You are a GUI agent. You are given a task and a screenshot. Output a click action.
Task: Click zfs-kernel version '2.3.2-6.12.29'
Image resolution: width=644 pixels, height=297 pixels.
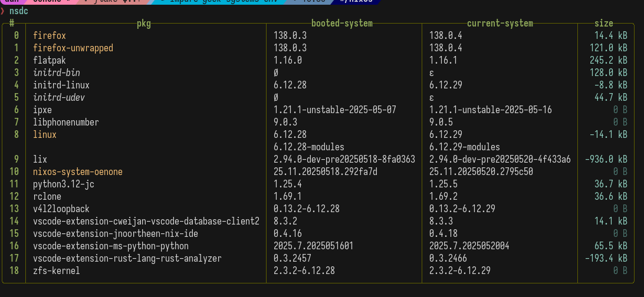pyautogui.click(x=459, y=270)
